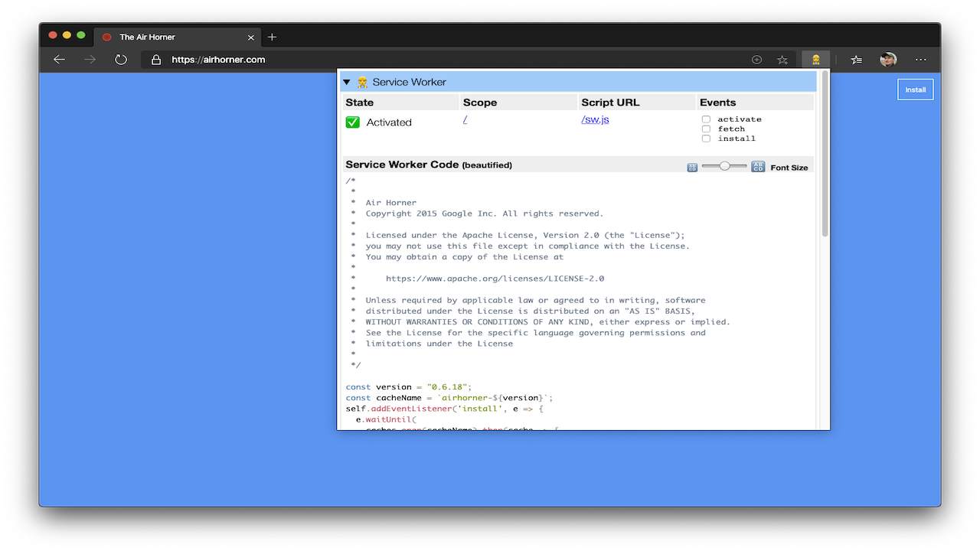Click the Font Size label
The image size is (980, 551).
click(789, 168)
